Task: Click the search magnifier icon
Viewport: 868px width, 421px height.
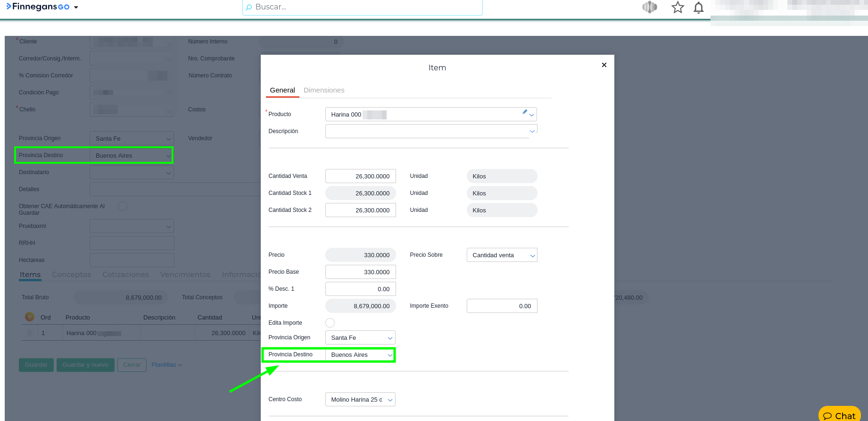Action: point(249,8)
